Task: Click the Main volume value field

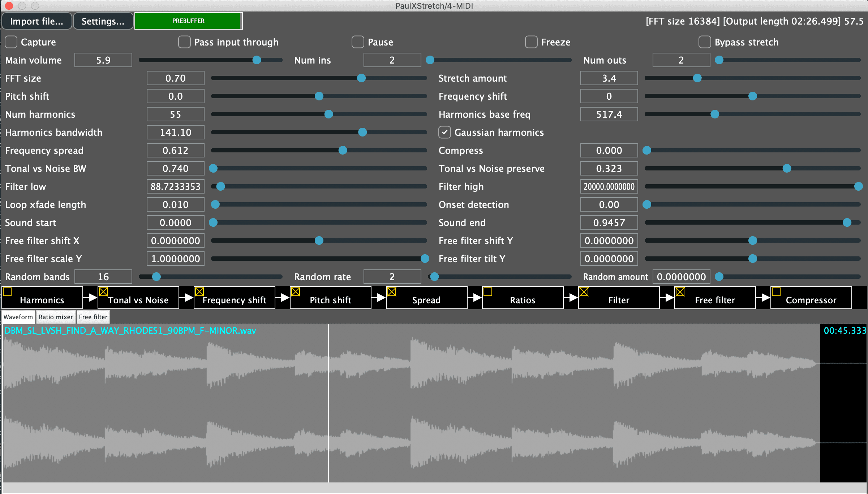Action: click(103, 60)
